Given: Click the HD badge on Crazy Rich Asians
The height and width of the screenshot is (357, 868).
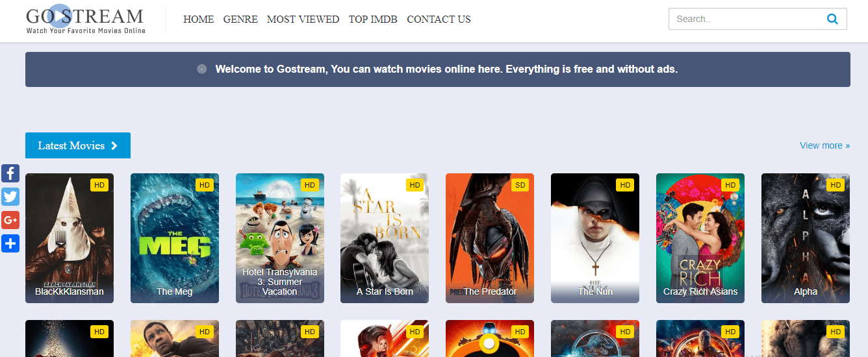Looking at the screenshot, I should (x=730, y=185).
